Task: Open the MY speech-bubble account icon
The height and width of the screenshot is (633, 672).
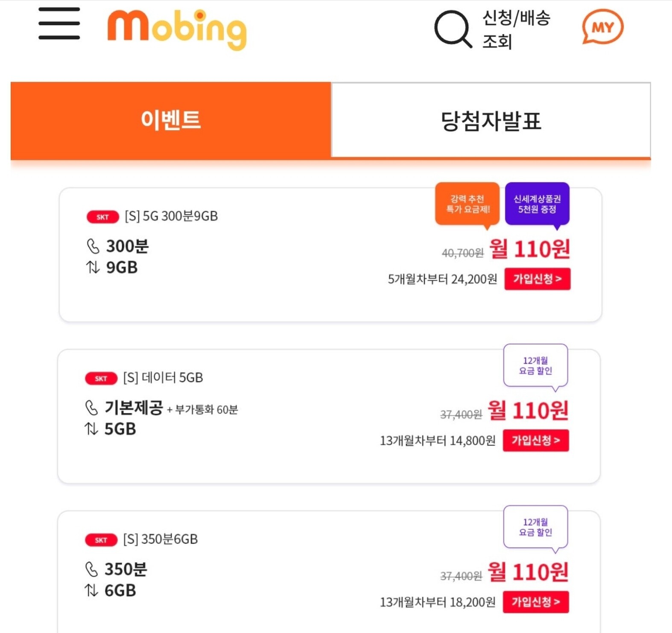Action: tap(603, 27)
